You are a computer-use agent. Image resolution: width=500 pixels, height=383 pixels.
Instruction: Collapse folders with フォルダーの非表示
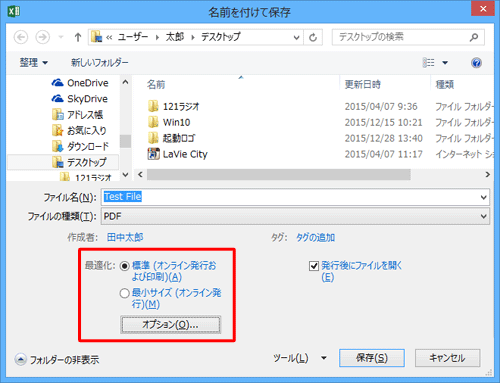pyautogui.click(x=57, y=360)
